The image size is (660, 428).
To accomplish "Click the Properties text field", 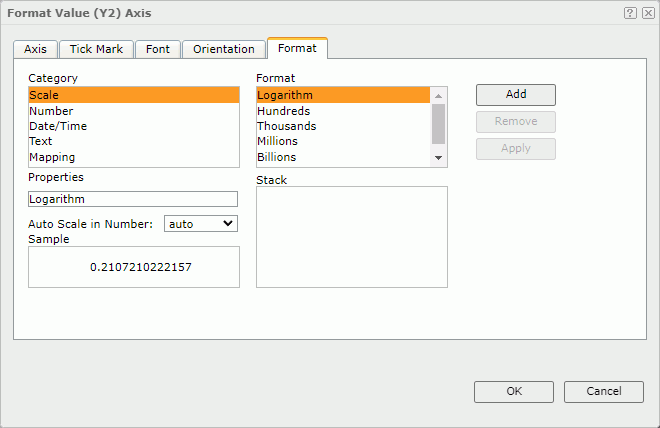I will 133,199.
